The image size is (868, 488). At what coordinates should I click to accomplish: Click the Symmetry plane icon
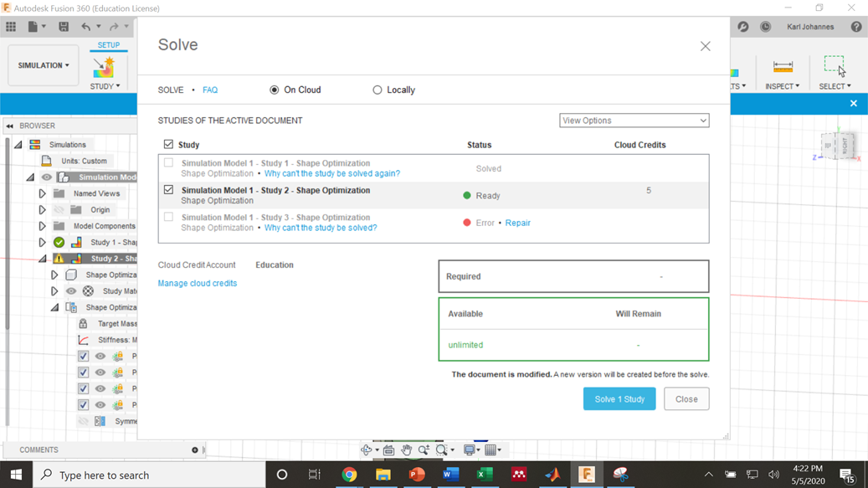100,421
